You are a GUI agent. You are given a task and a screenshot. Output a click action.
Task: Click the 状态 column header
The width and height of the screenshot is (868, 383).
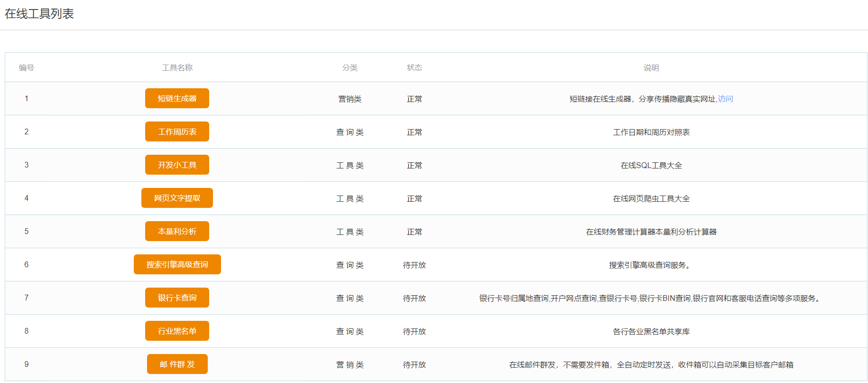click(x=414, y=68)
